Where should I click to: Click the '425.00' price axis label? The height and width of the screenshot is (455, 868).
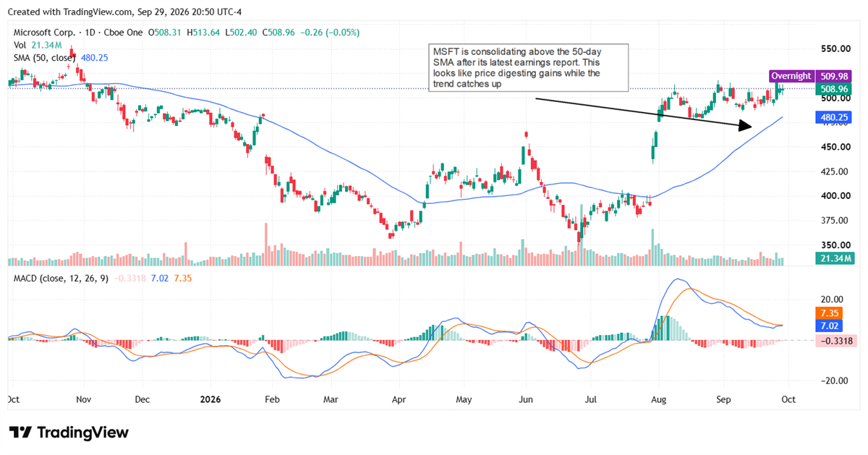834,171
